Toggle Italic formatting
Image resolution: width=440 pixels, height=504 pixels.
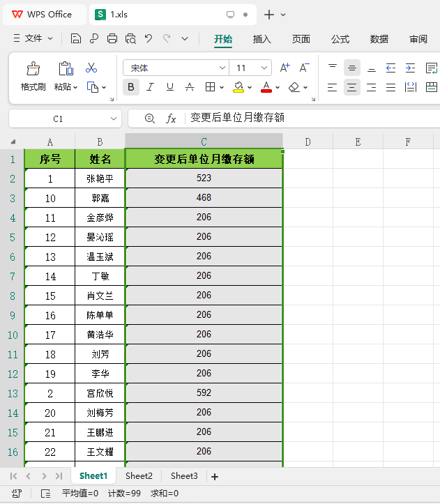click(x=150, y=87)
